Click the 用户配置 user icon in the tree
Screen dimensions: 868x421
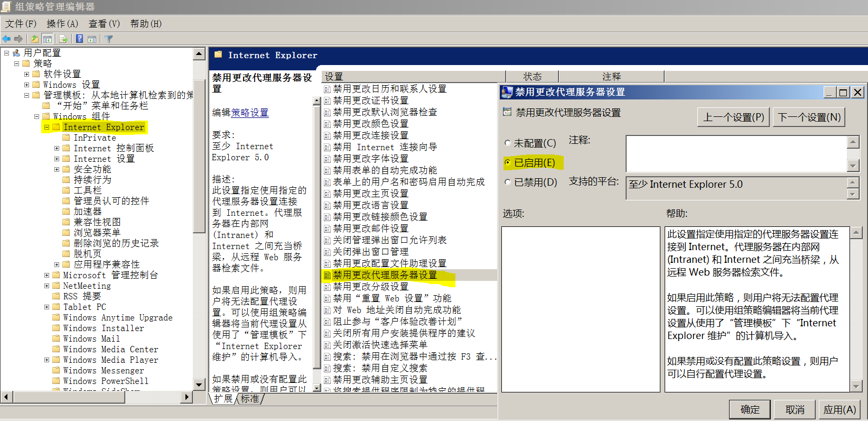point(16,53)
